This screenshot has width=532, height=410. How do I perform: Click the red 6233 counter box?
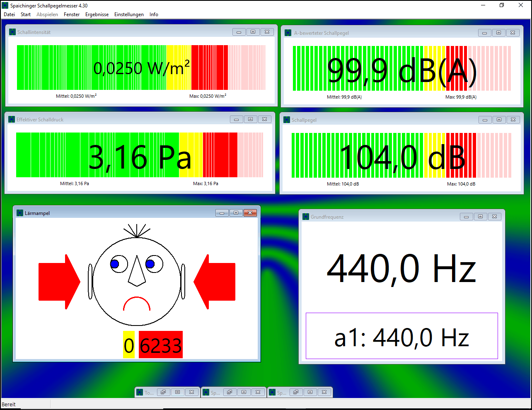click(160, 345)
